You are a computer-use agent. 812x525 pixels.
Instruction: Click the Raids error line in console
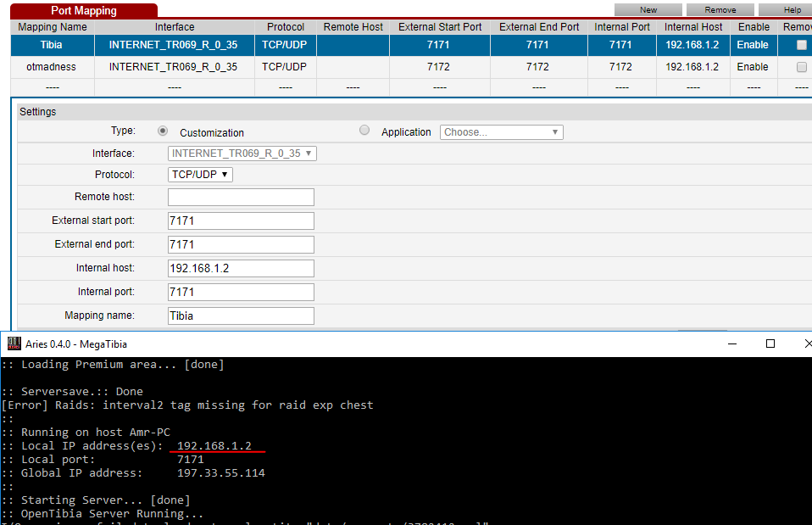point(187,405)
